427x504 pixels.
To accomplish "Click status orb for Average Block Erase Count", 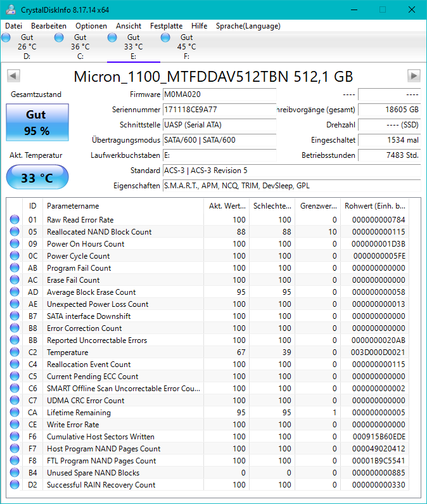I will pos(15,292).
